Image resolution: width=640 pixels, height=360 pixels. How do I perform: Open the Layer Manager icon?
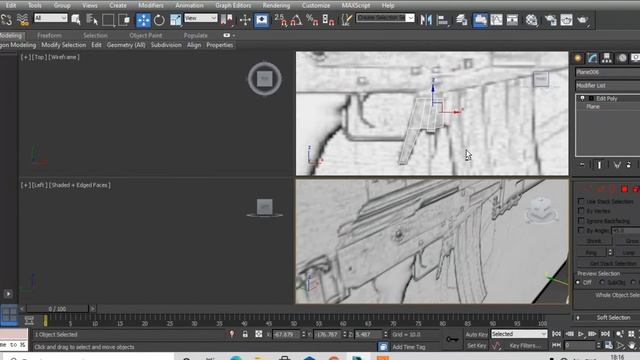pos(462,20)
